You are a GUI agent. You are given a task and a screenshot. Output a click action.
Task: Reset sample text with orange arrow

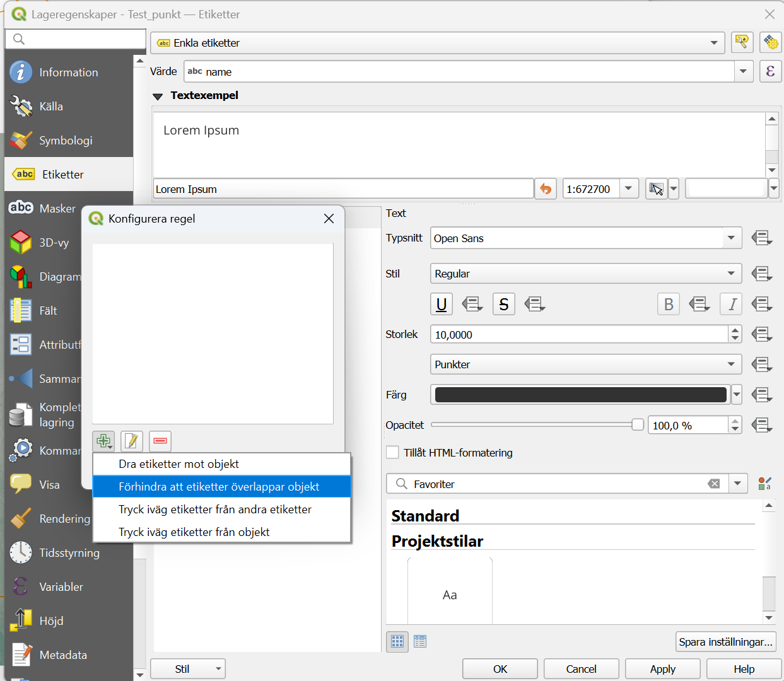(x=546, y=189)
